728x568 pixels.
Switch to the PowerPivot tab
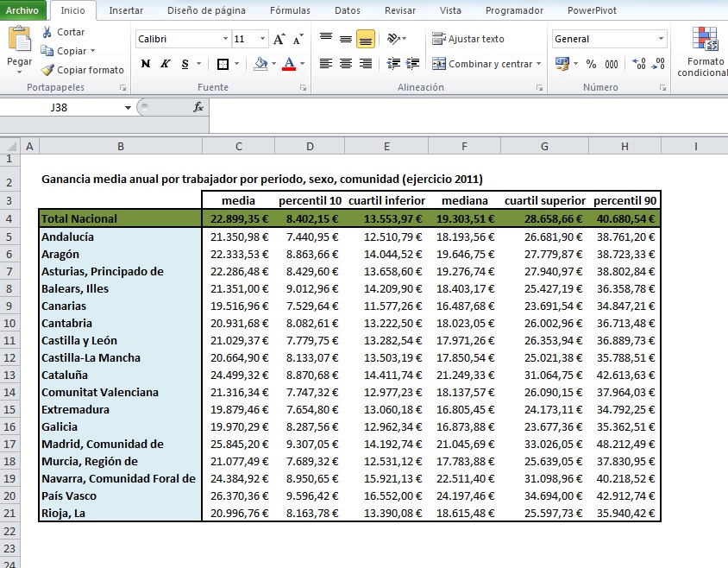point(592,10)
